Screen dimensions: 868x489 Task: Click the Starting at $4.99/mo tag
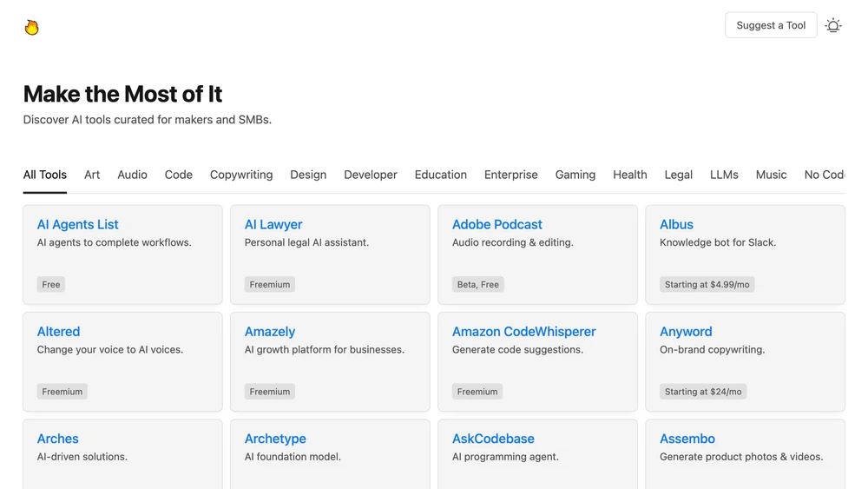707,284
